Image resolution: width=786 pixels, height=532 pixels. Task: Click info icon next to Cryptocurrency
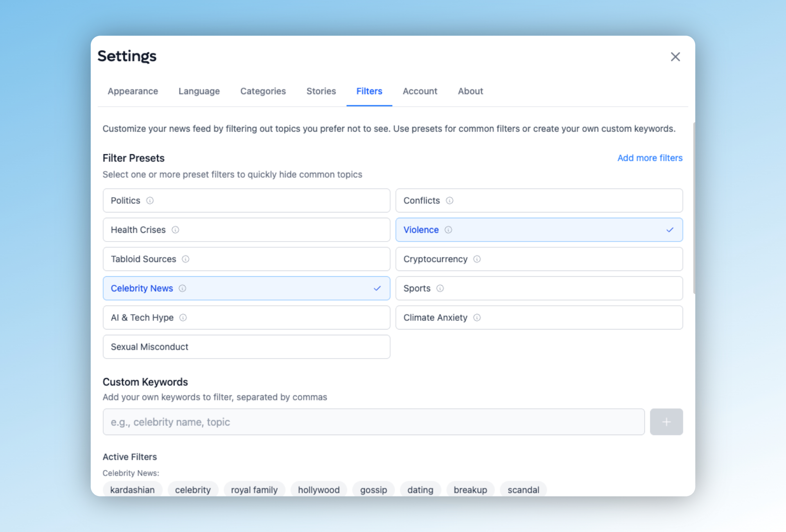[477, 259]
